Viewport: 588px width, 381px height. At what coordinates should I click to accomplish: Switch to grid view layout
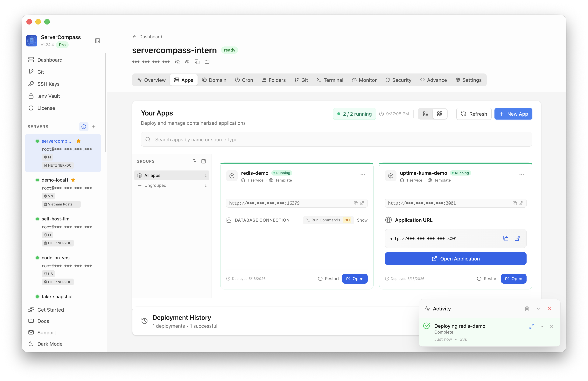pos(440,114)
